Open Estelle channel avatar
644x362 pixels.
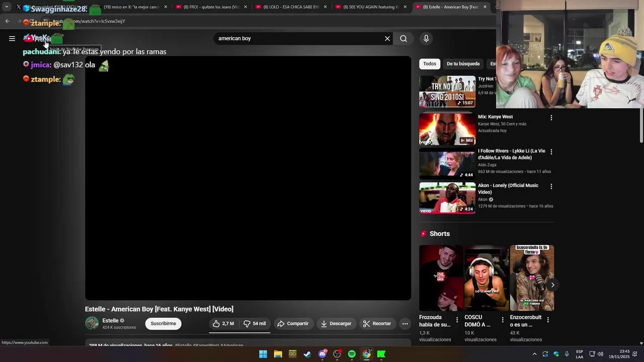click(x=92, y=323)
